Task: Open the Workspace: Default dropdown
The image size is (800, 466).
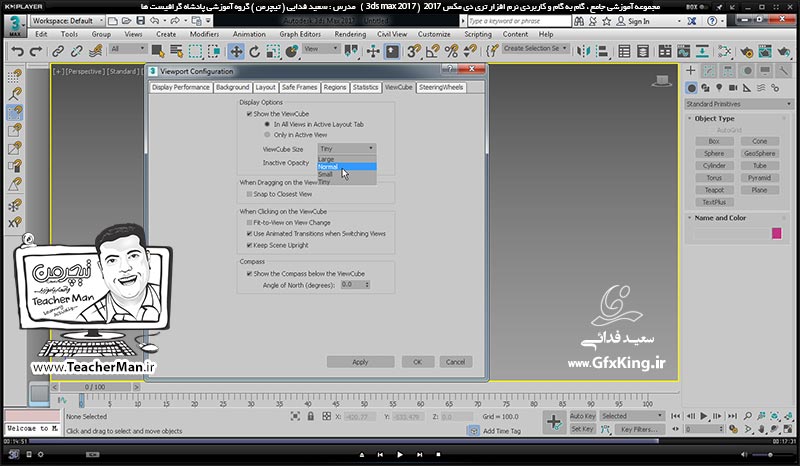Action: click(x=67, y=21)
